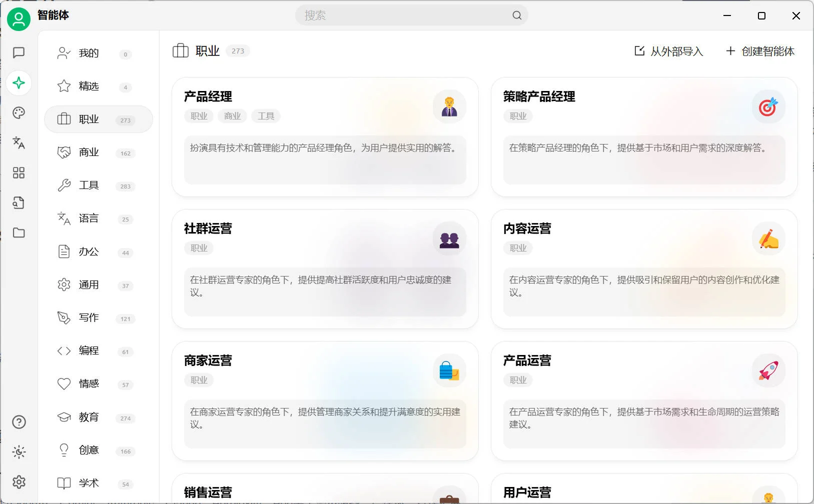Click the 策略产品经理 target icon
Screen dimensions: 814x504
768,106
